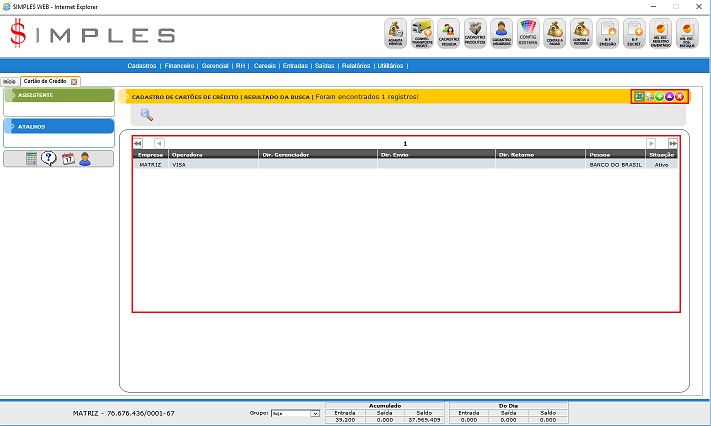Open the calendar icon in sidebar
711x426 pixels.
67,159
